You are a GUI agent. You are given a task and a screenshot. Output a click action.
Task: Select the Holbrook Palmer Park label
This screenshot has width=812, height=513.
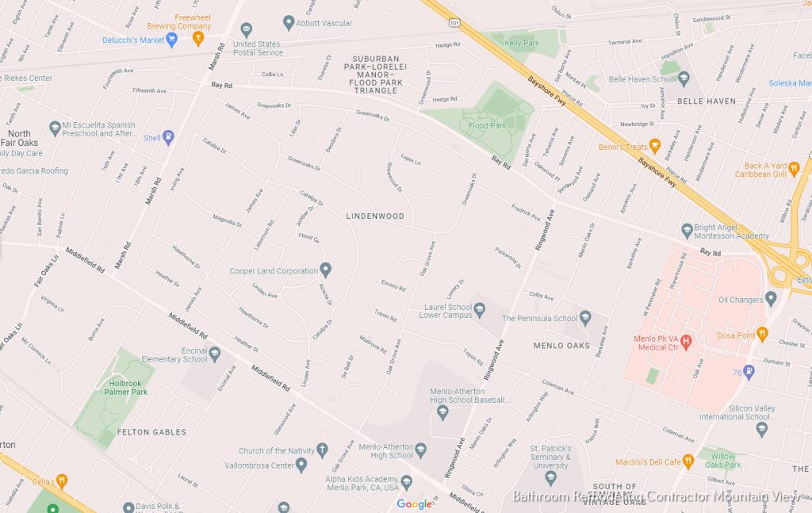pos(125,388)
